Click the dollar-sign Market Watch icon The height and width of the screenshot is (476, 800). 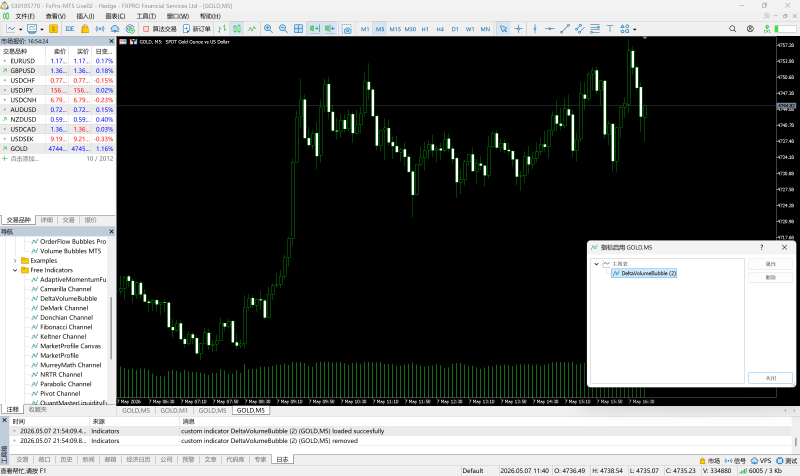pyautogui.click(x=53, y=29)
